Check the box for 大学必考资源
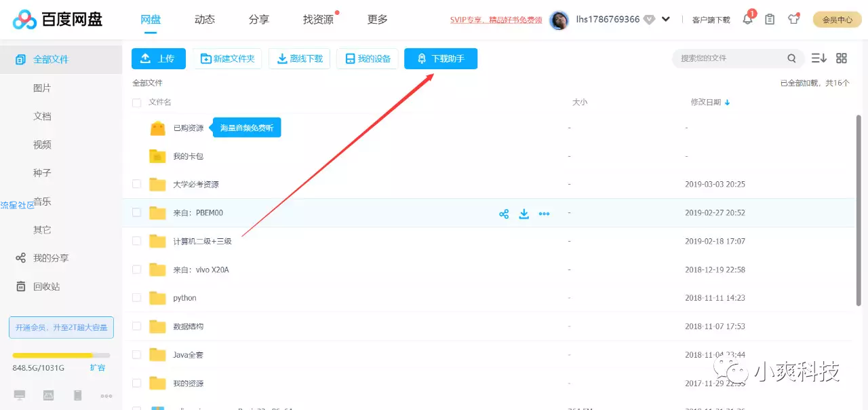 pos(137,184)
